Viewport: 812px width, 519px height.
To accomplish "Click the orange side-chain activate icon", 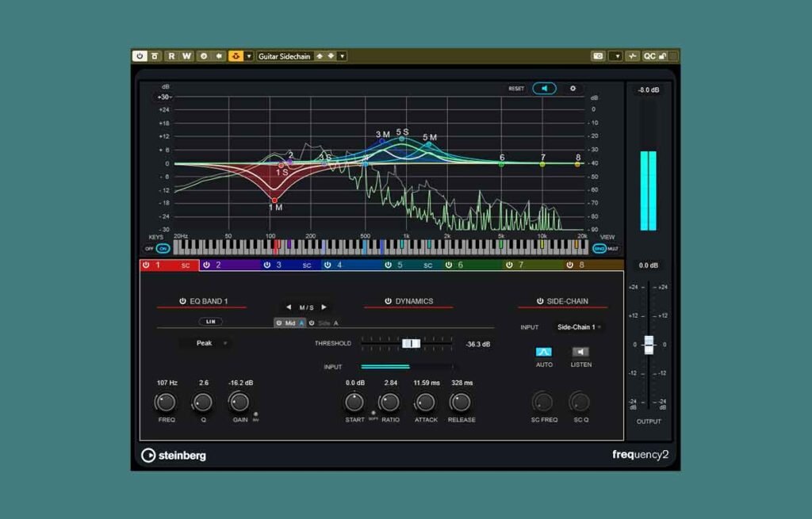I will tap(236, 56).
